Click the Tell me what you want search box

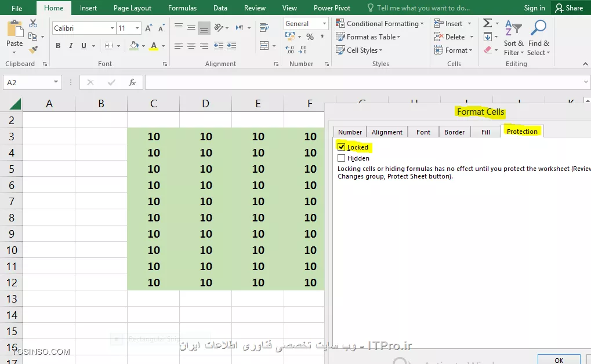coord(419,8)
